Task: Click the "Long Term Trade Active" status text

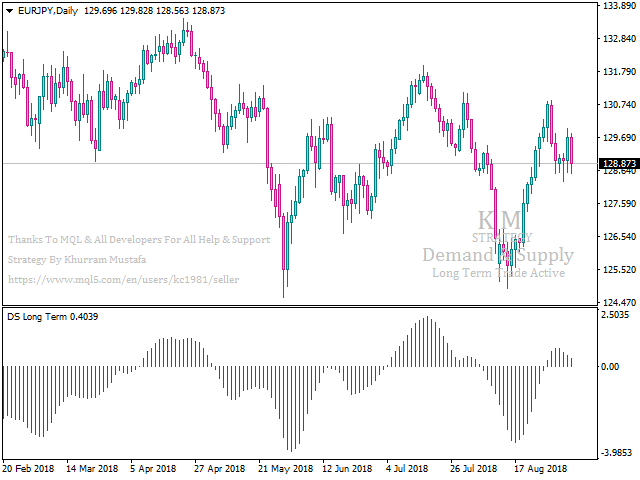Action: [498, 273]
